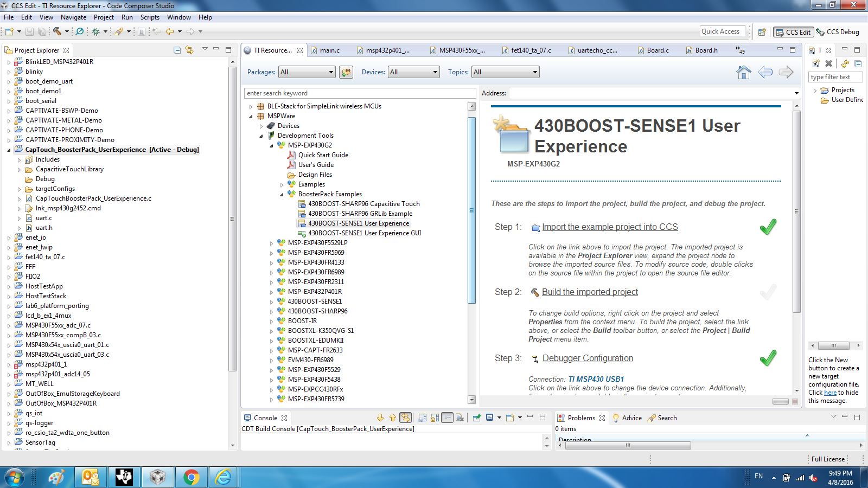Open the Address bar dropdown arrow

click(x=796, y=93)
